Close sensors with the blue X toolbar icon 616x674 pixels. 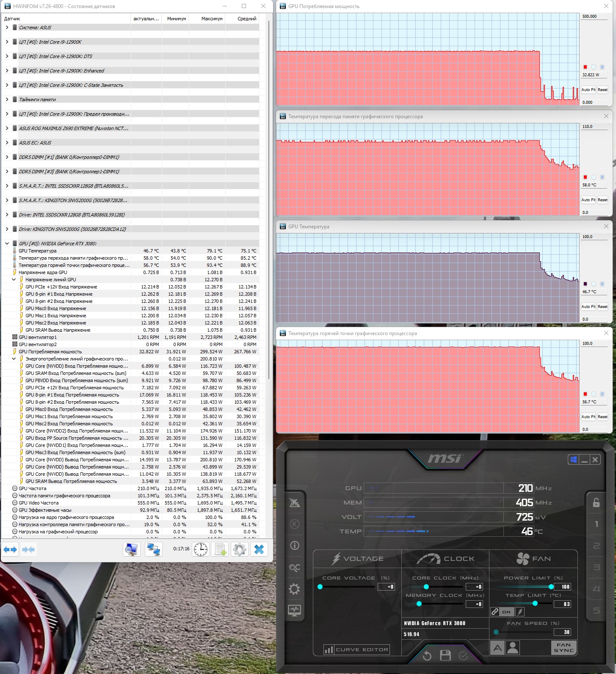(259, 549)
